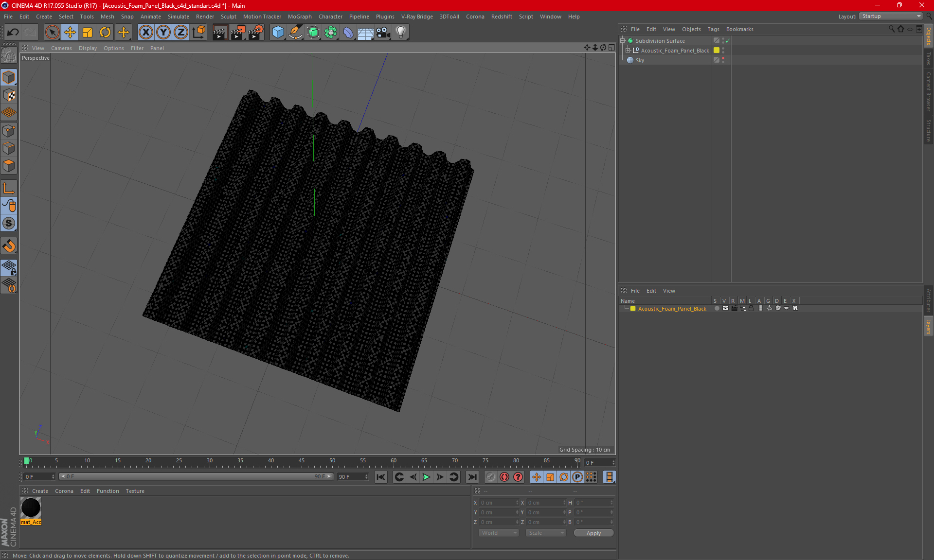
Task: Render the active view
Action: [x=220, y=33]
